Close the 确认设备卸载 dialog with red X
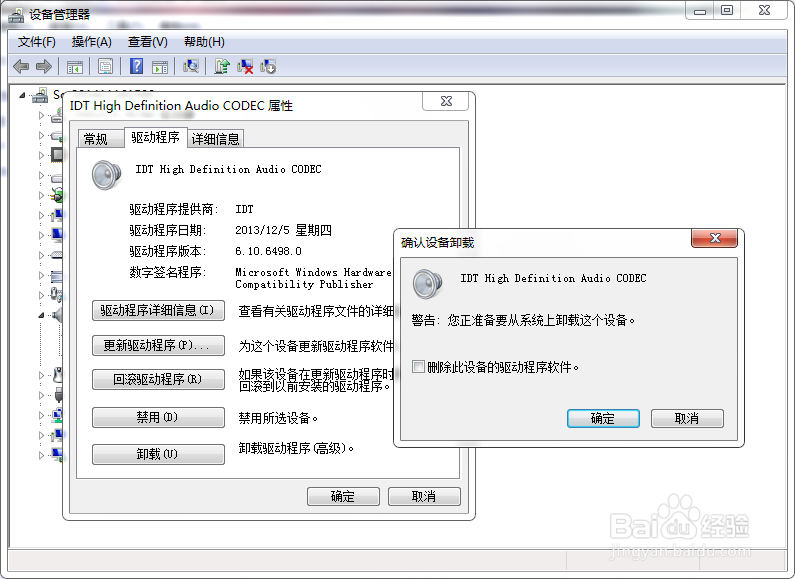795x579 pixels. coord(714,238)
